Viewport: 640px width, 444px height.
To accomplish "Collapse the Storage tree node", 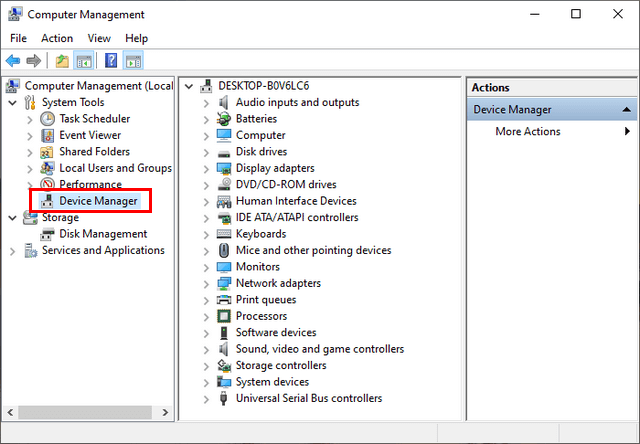I will (13, 218).
